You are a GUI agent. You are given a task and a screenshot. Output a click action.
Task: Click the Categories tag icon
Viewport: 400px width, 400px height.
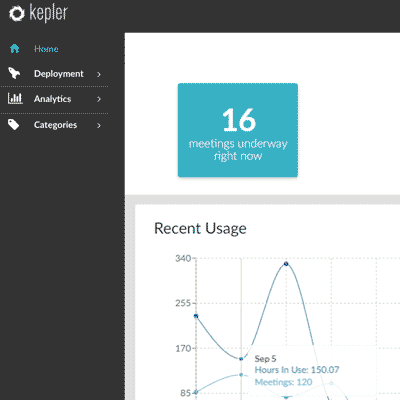pyautogui.click(x=14, y=125)
